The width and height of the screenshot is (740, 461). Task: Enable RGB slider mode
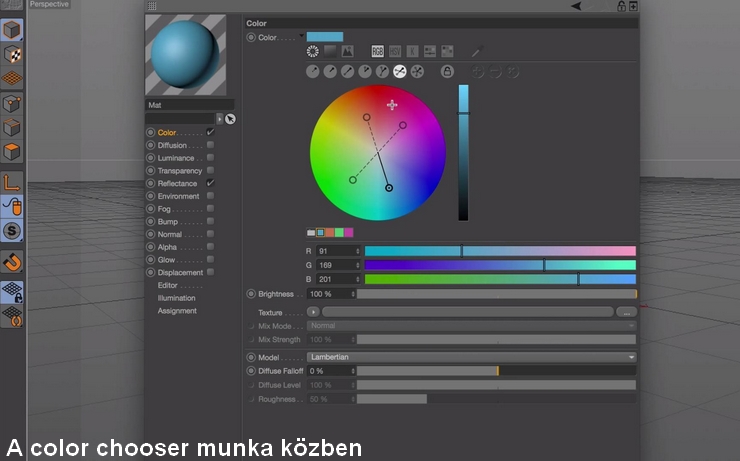378,51
